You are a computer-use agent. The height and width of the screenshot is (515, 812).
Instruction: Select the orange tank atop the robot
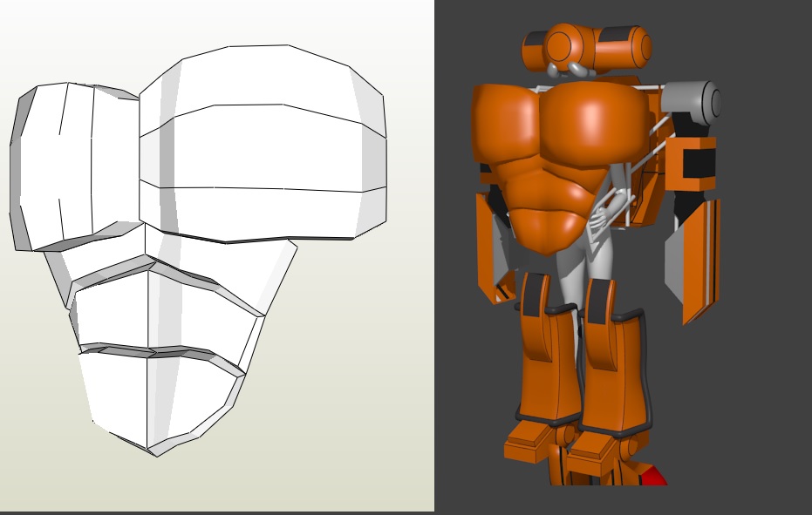click(x=587, y=46)
